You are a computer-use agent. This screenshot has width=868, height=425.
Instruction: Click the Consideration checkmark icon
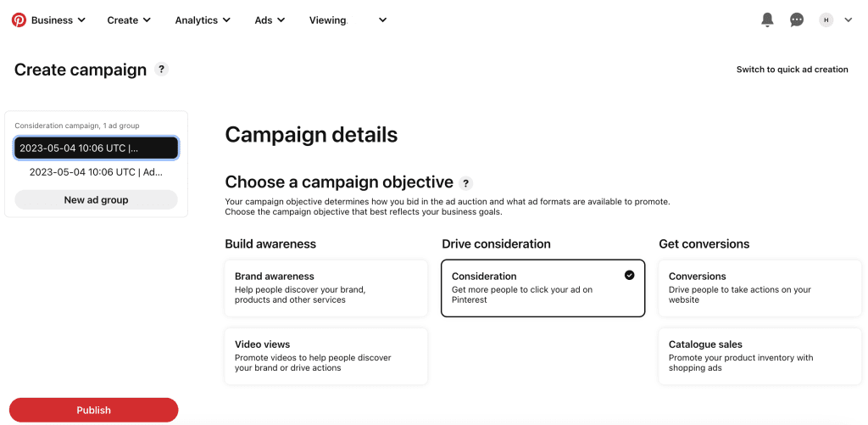point(630,275)
